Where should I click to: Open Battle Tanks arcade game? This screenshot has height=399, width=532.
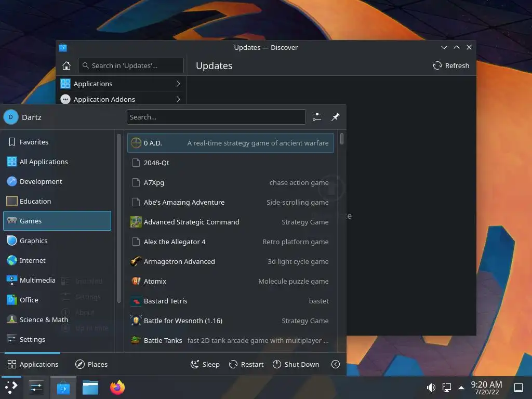point(230,340)
